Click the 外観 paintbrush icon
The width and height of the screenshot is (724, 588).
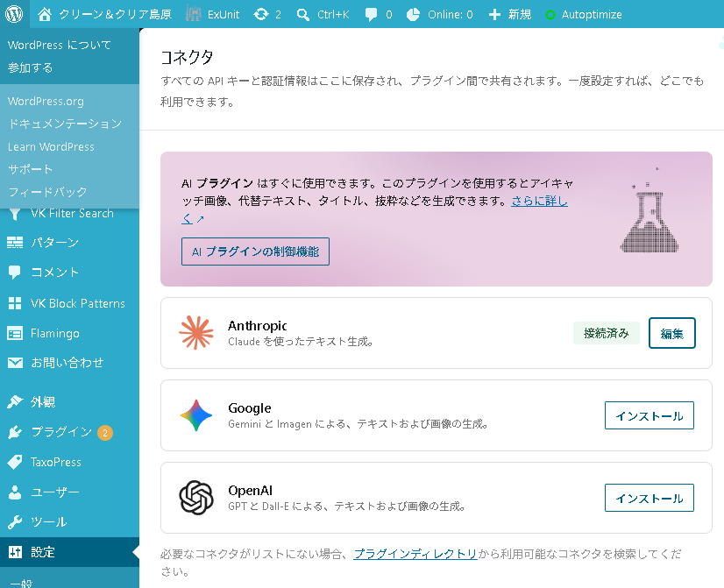coord(15,401)
